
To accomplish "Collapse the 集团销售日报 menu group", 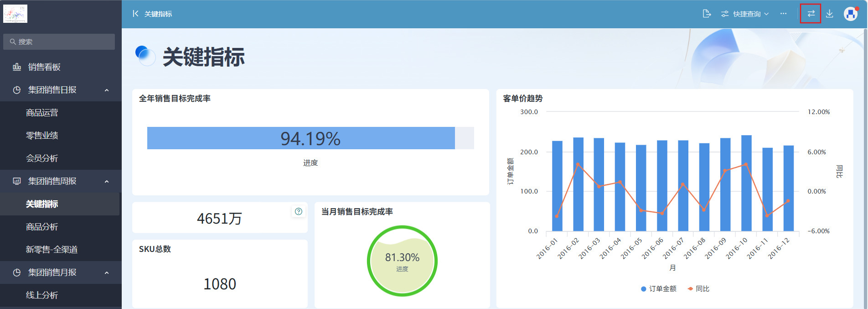I will click(x=107, y=90).
